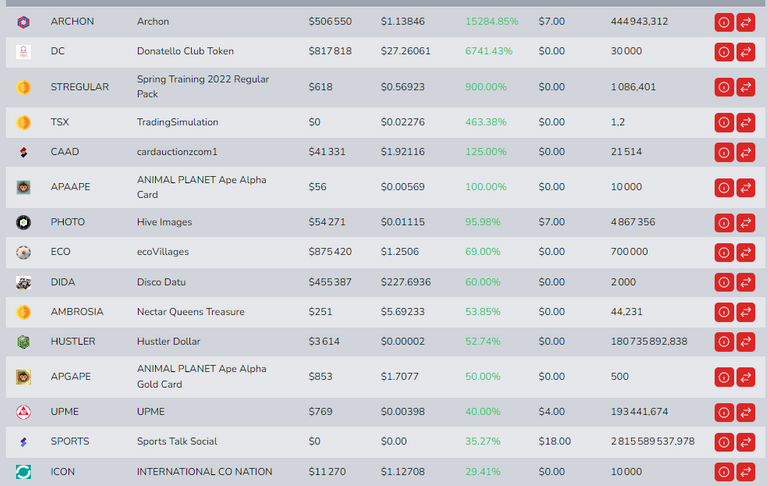Screen dimensions: 768x486
Task: Select the ARCHON symbol text
Action: point(72,22)
